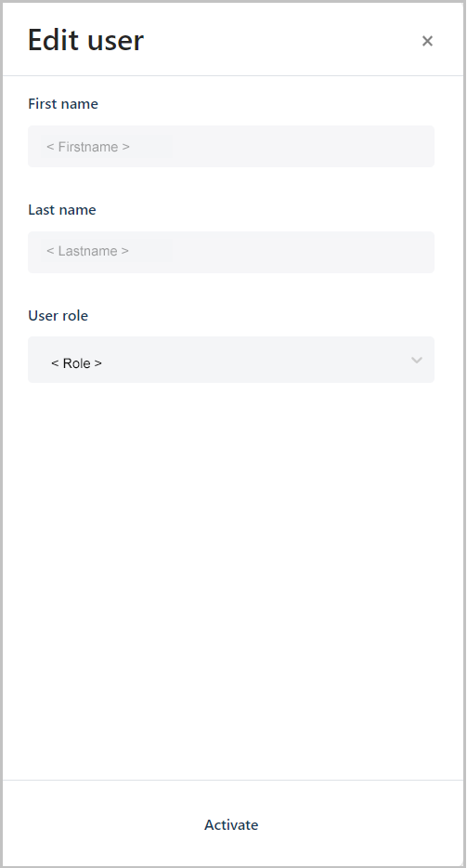Click the header area between title and X
This screenshot has width=467, height=868.
(282, 40)
